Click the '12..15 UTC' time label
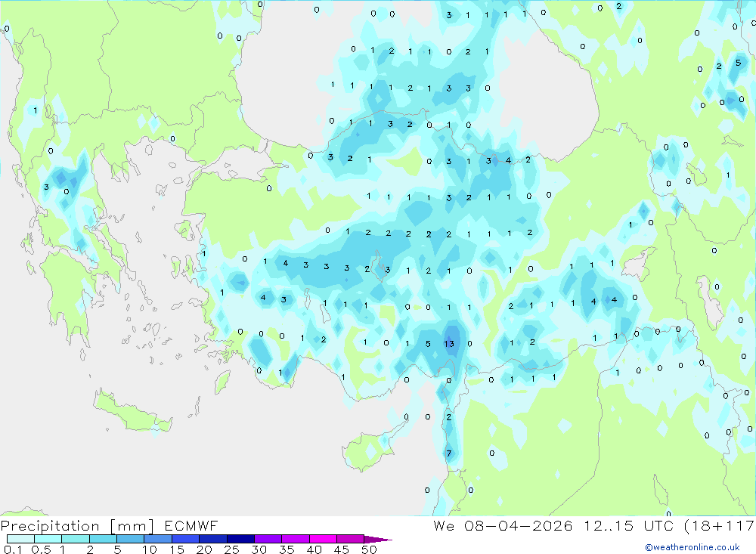 (629, 525)
